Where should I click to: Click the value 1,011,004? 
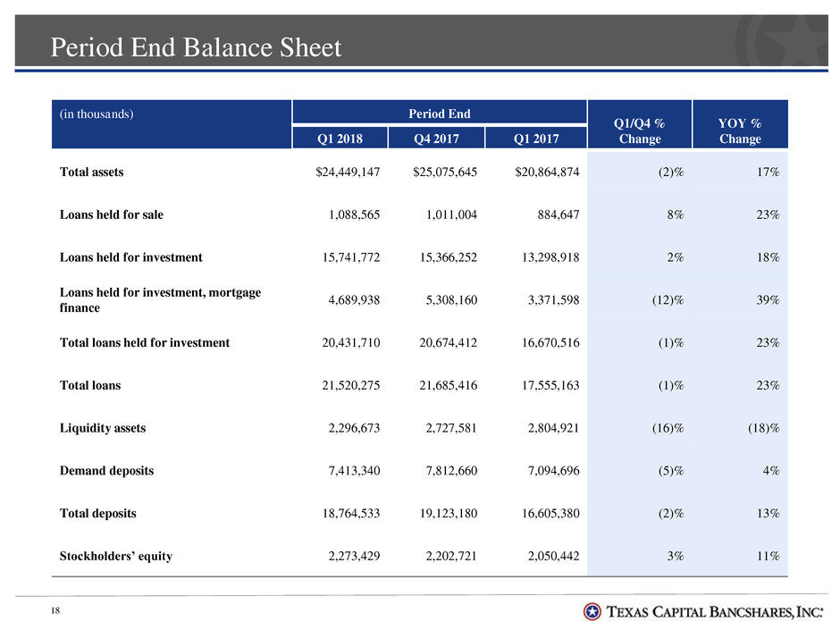[x=451, y=214]
